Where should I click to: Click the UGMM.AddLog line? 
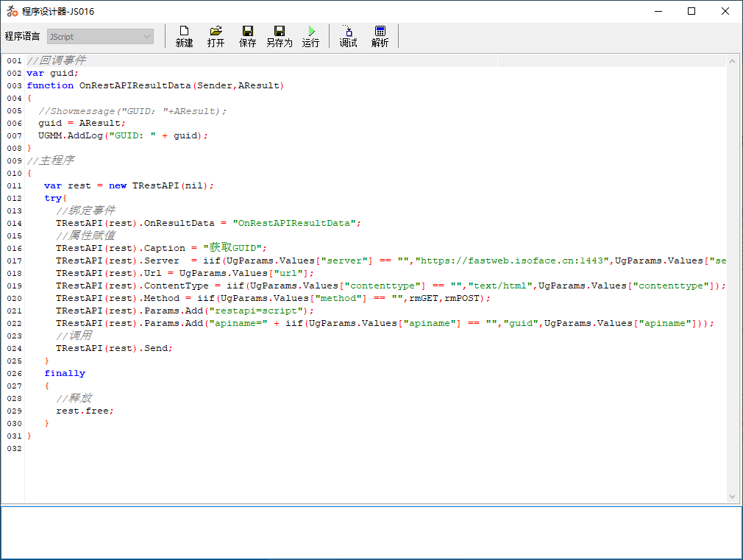pos(123,135)
